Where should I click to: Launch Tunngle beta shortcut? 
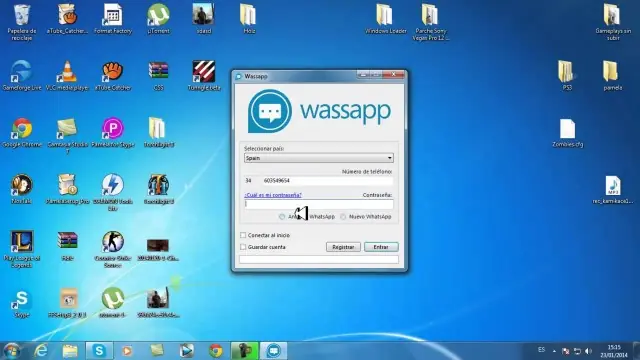204,75
